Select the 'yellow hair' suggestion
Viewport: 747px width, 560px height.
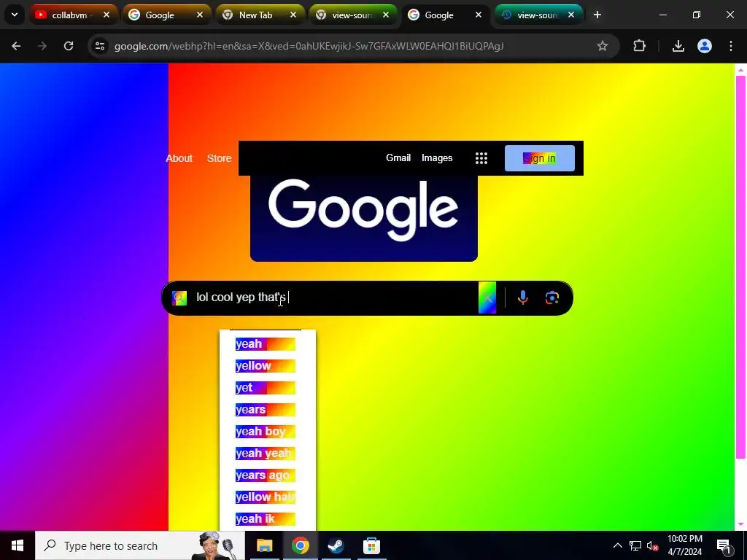(266, 497)
